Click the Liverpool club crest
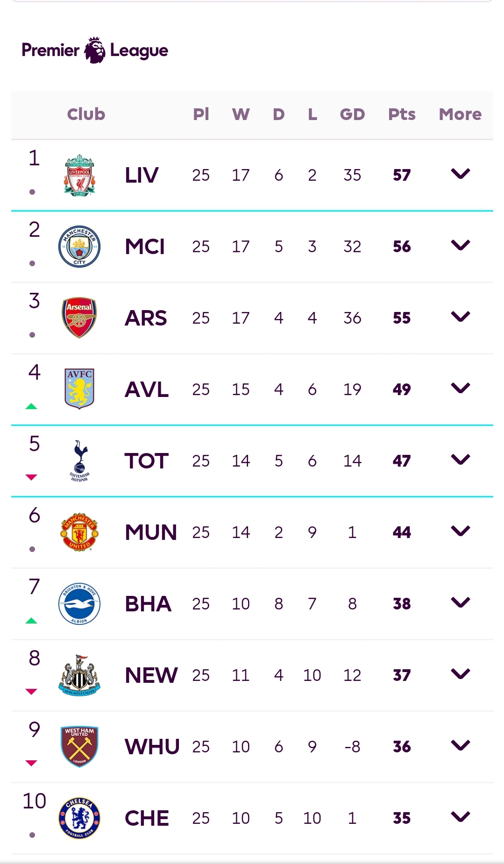The image size is (504, 864). (79, 175)
